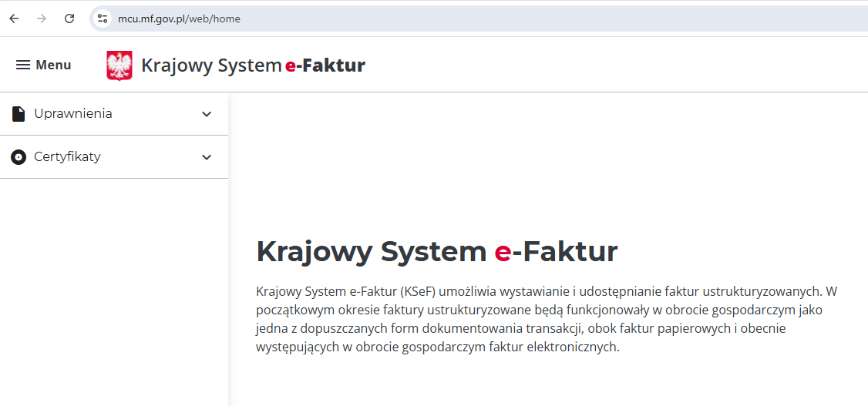Expand the Uprawnienia chevron

coord(207,114)
